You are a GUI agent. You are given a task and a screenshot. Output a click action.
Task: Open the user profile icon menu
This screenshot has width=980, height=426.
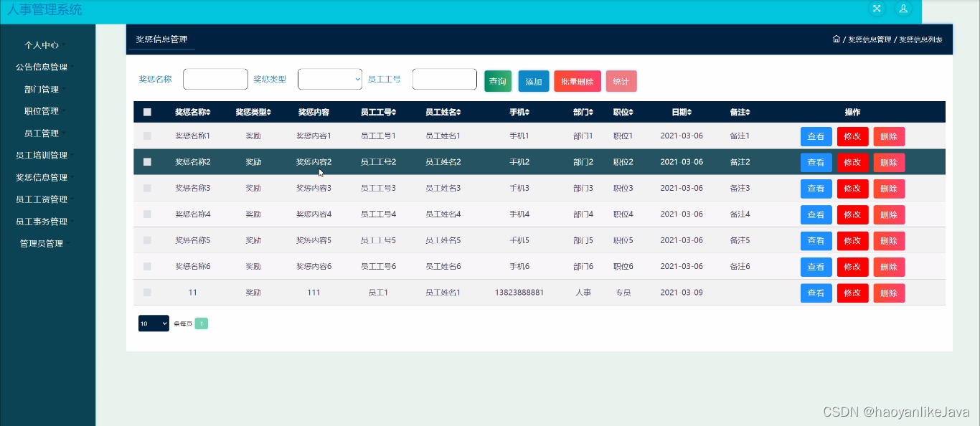pos(904,9)
